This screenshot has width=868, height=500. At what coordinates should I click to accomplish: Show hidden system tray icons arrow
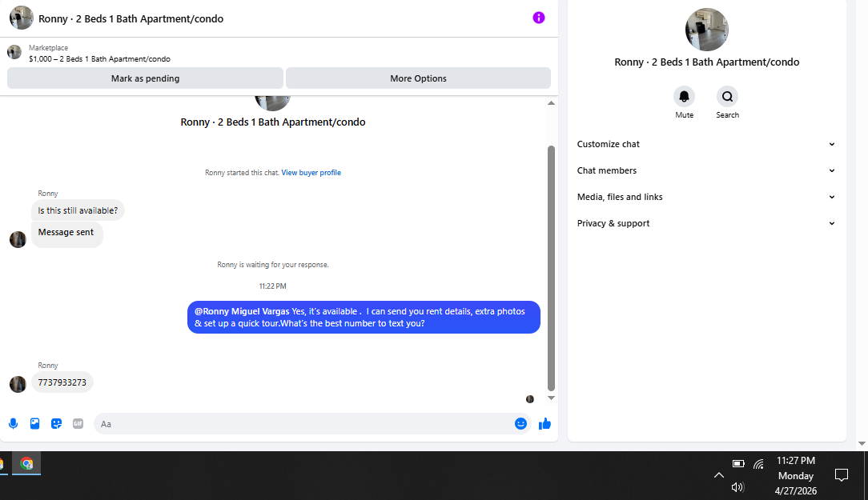pos(718,475)
